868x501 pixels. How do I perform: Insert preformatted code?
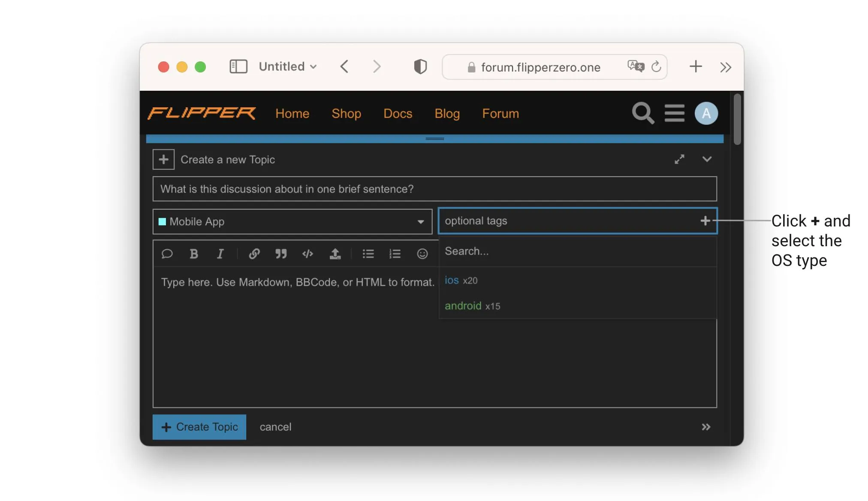click(307, 254)
